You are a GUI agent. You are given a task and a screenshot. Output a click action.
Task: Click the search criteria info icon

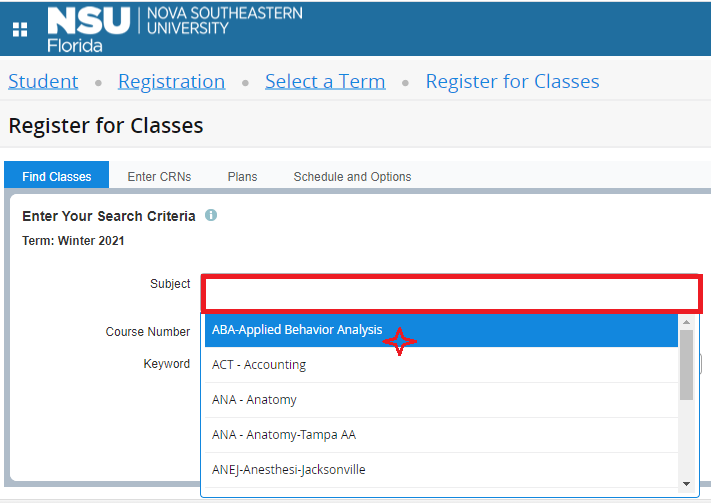[211, 215]
